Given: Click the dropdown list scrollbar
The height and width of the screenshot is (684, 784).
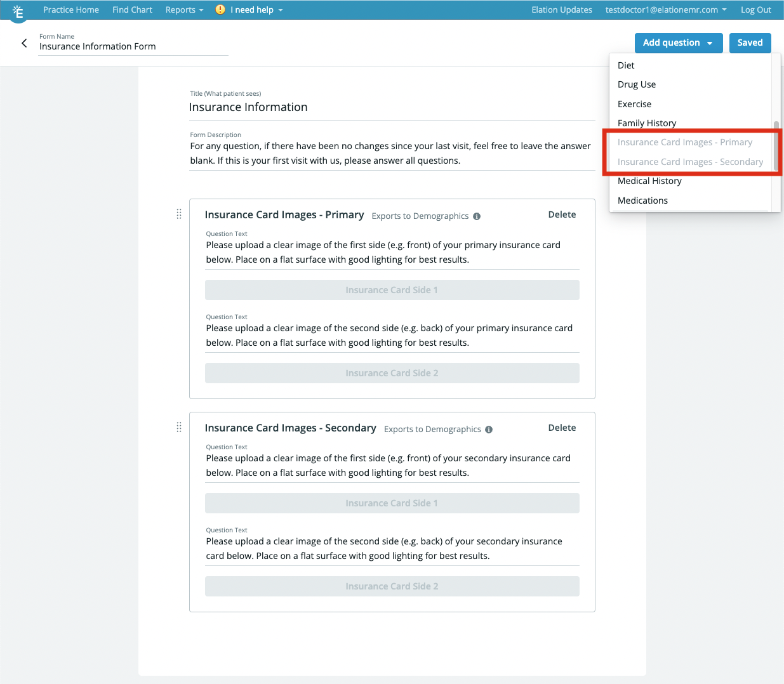Looking at the screenshot, I should pos(776,145).
